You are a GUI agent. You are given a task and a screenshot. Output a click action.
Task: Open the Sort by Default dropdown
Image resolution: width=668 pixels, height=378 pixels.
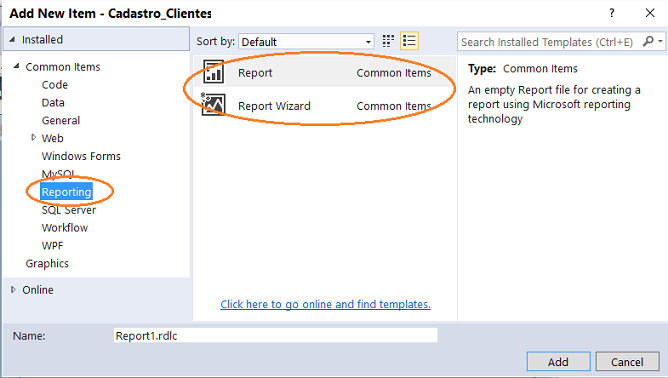click(x=306, y=42)
